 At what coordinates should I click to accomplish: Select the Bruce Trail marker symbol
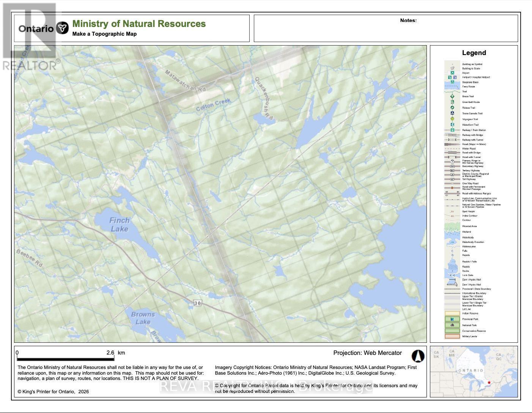[x=452, y=96]
